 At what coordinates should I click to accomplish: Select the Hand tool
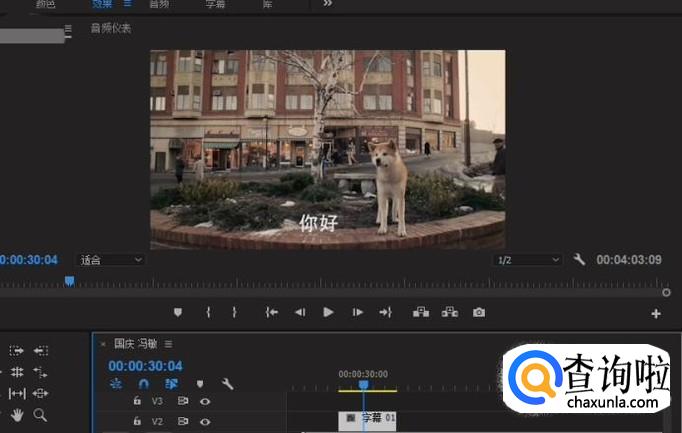(x=17, y=414)
